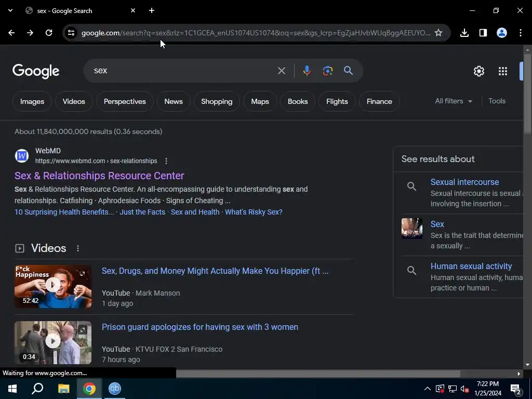Filter results by News
The height and width of the screenshot is (399, 532).
click(x=174, y=101)
